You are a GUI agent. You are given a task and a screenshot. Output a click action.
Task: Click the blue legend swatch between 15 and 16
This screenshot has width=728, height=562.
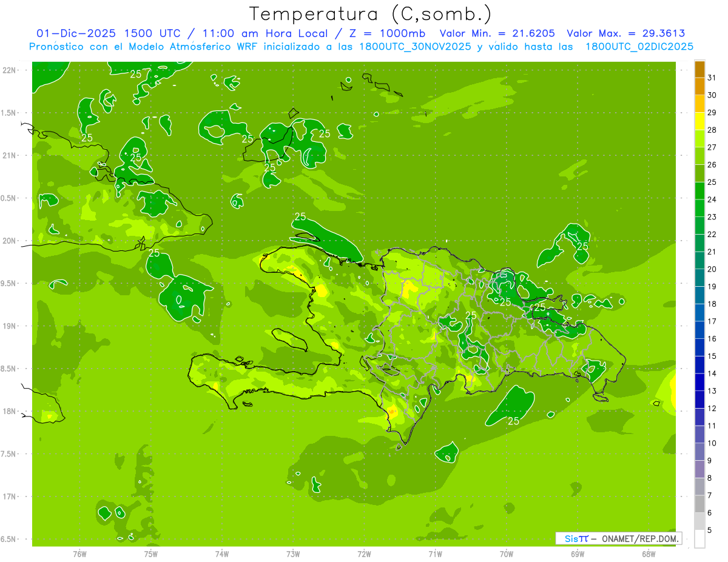[x=699, y=347]
